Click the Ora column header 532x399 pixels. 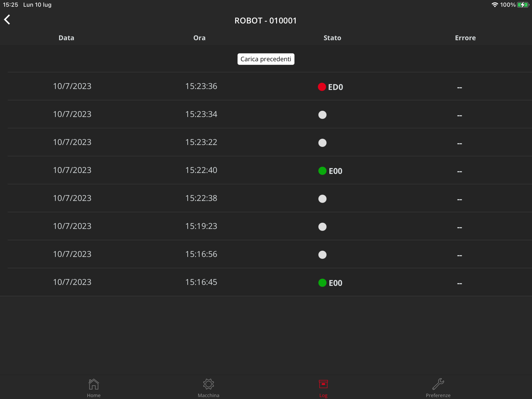[199, 38]
